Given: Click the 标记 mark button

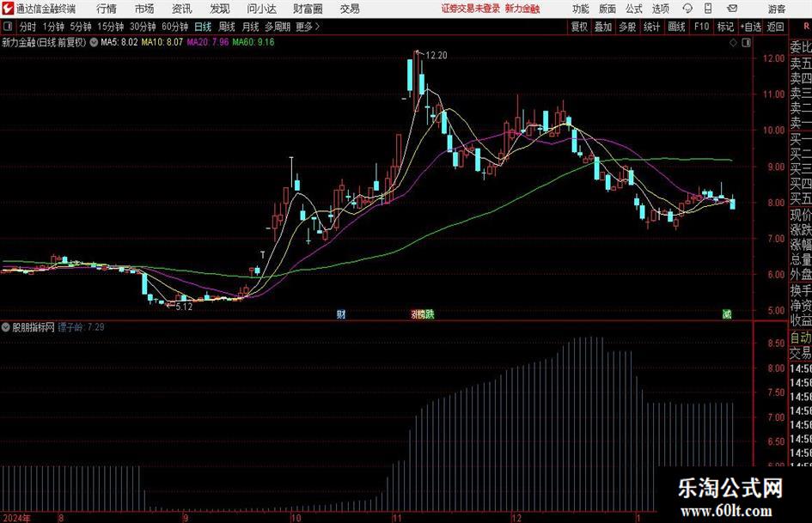Looking at the screenshot, I should 725,27.
